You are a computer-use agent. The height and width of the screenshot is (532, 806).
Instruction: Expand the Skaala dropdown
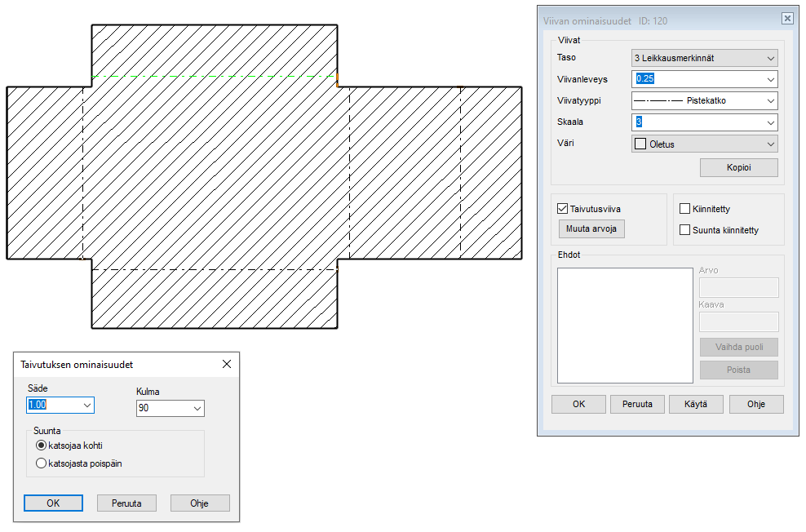tap(770, 122)
